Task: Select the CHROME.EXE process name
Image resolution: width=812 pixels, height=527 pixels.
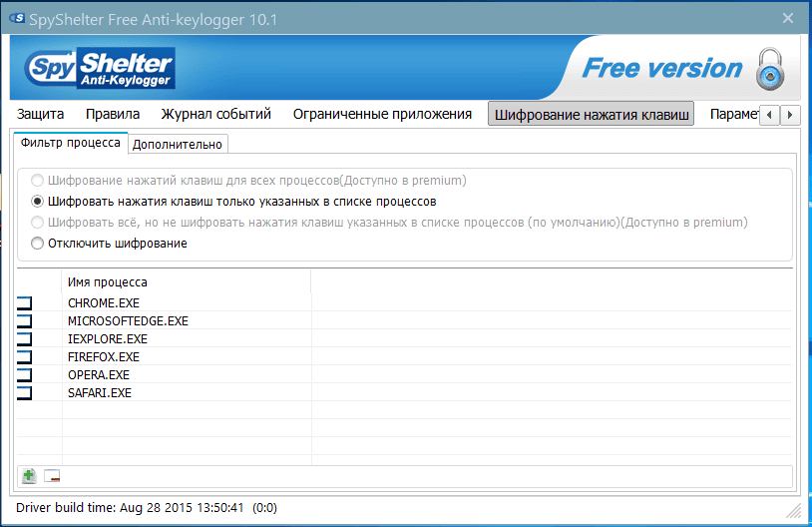Action: [104, 303]
